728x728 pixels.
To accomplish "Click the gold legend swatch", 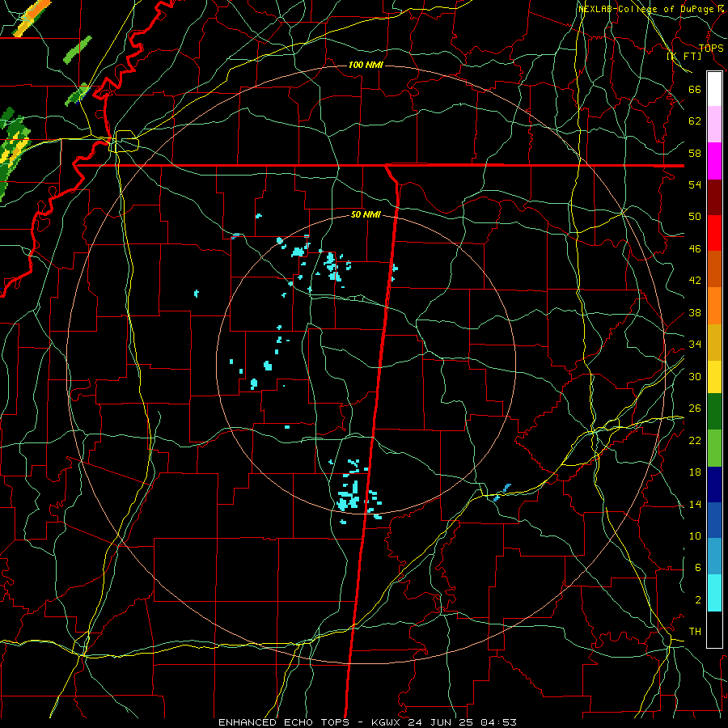I will 714,342.
